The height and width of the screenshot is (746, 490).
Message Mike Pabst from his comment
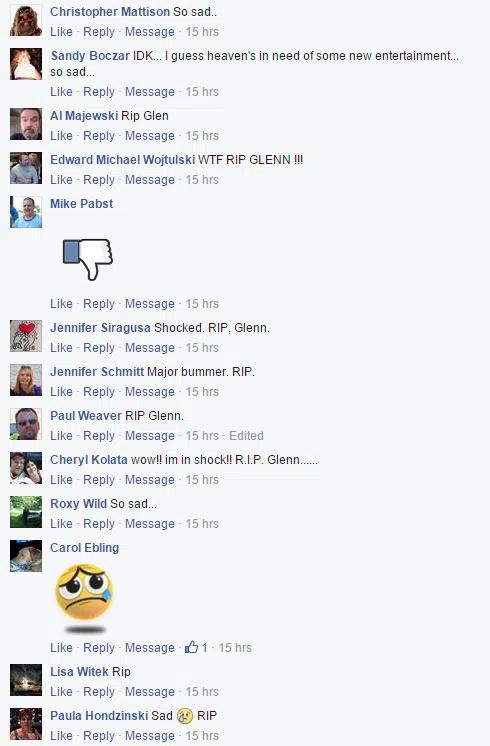[150, 304]
